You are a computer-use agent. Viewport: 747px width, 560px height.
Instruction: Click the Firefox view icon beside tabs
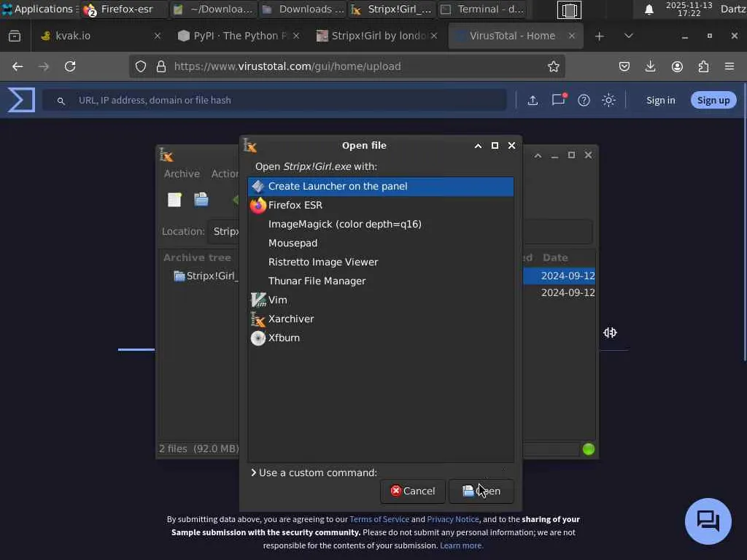click(x=15, y=36)
